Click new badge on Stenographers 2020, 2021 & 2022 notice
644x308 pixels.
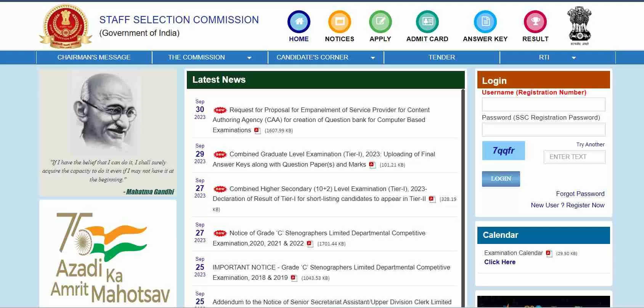click(x=220, y=233)
